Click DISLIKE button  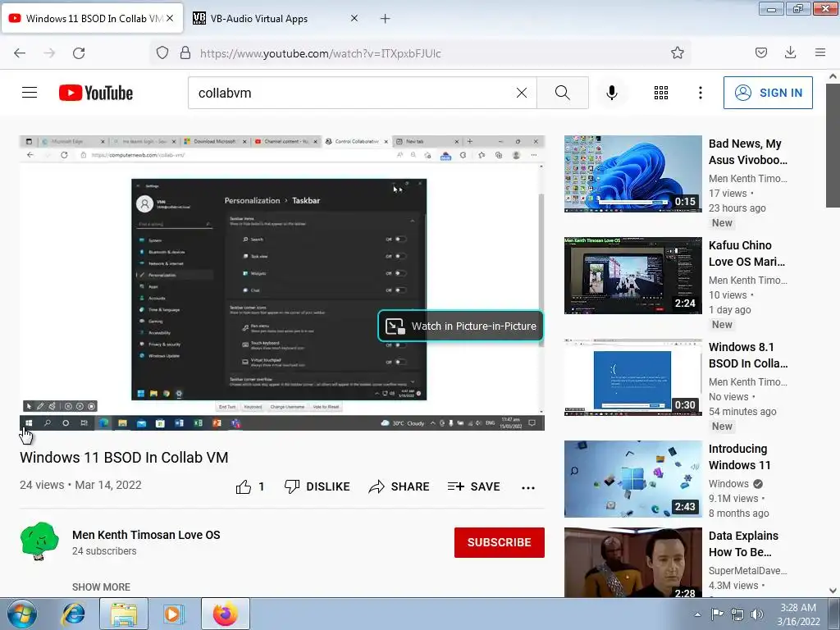317,486
